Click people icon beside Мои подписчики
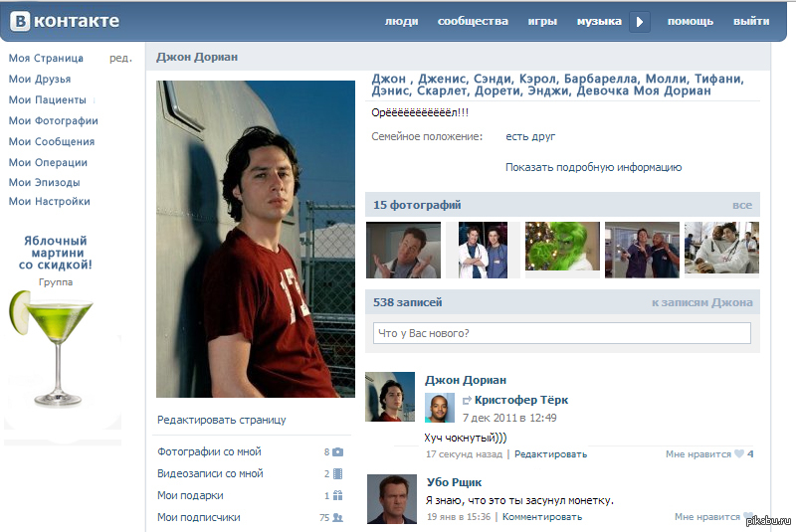Image resolution: width=796 pixels, height=532 pixels. click(x=338, y=517)
